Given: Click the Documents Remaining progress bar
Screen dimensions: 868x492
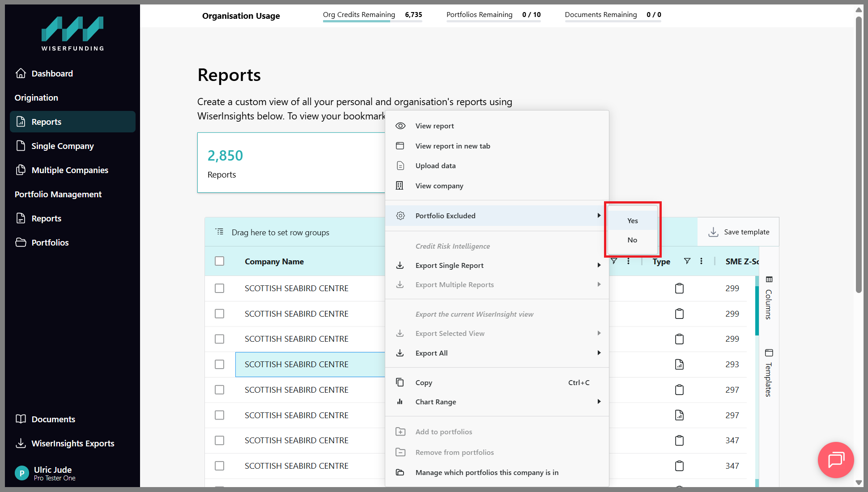Looking at the screenshot, I should click(x=613, y=21).
